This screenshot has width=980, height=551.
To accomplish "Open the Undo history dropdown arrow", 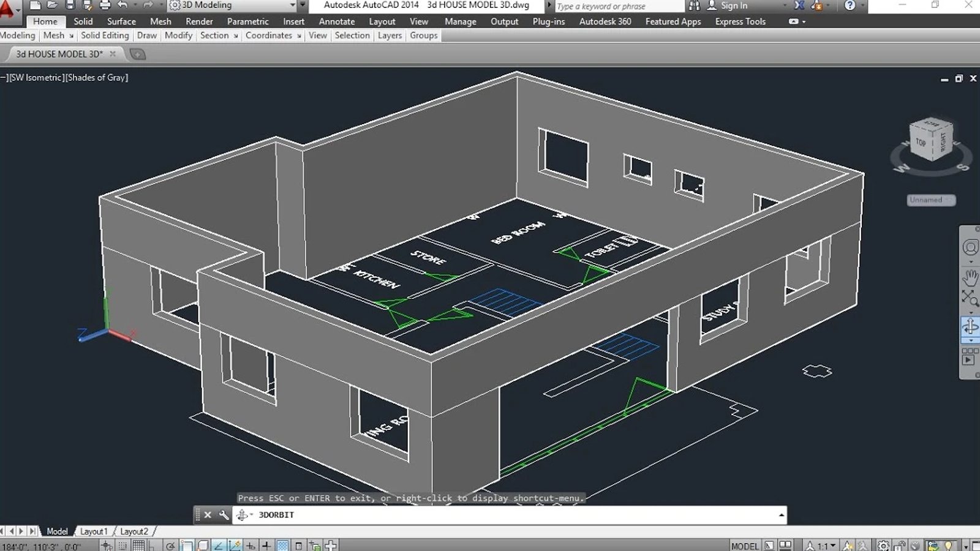I will click(x=135, y=5).
